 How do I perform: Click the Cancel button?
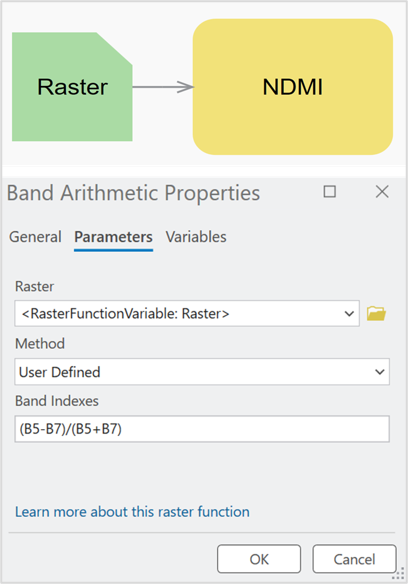pos(354,559)
